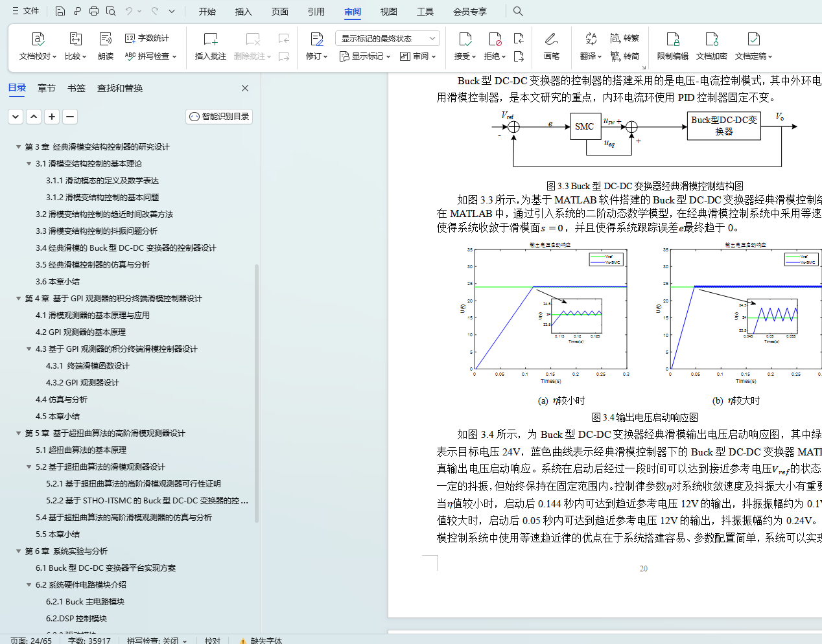The width and height of the screenshot is (822, 644).
Task: Click the Document Proofreading (文档校对) icon
Action: (x=38, y=39)
